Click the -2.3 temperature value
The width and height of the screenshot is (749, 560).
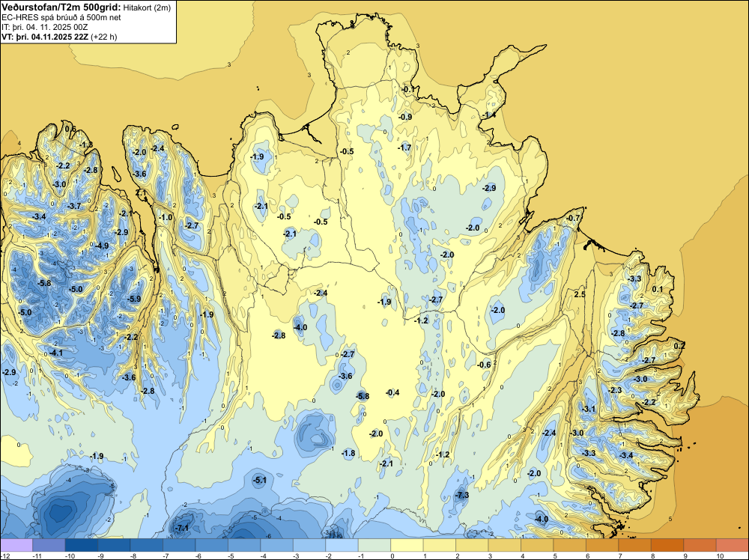615,390
